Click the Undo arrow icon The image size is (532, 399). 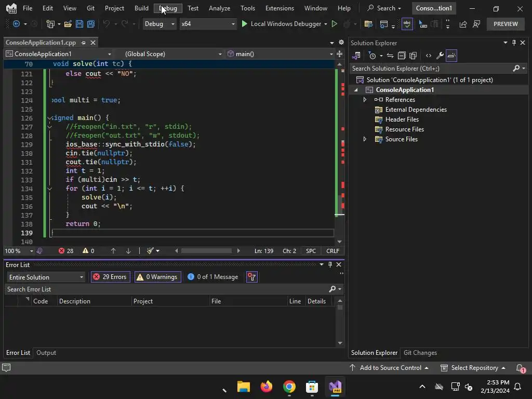[x=106, y=24]
